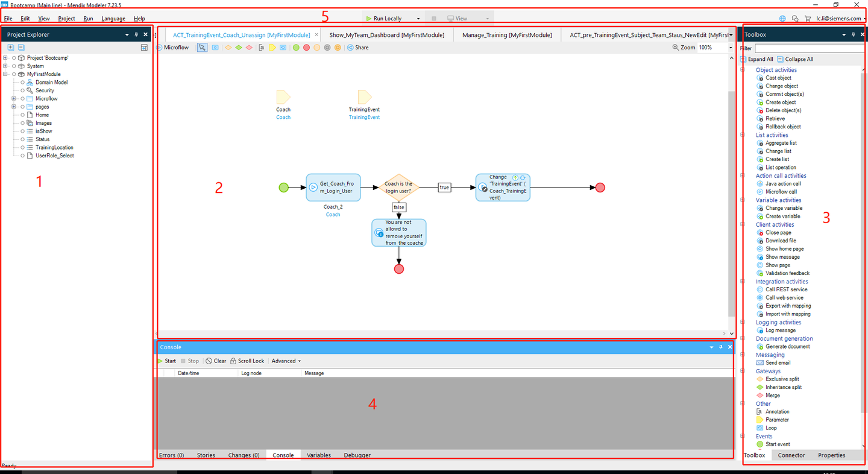Image resolution: width=868 pixels, height=474 pixels.
Task: Open the Project menu
Action: point(66,19)
